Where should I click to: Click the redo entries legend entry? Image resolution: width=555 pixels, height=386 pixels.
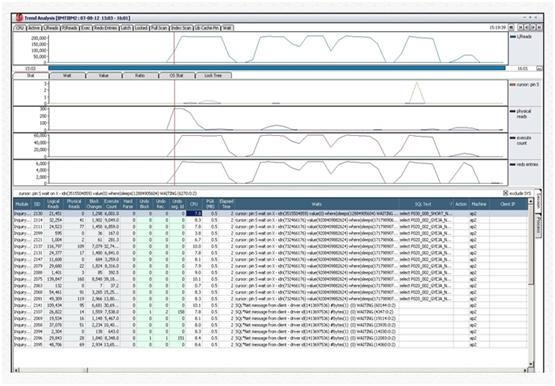(525, 165)
